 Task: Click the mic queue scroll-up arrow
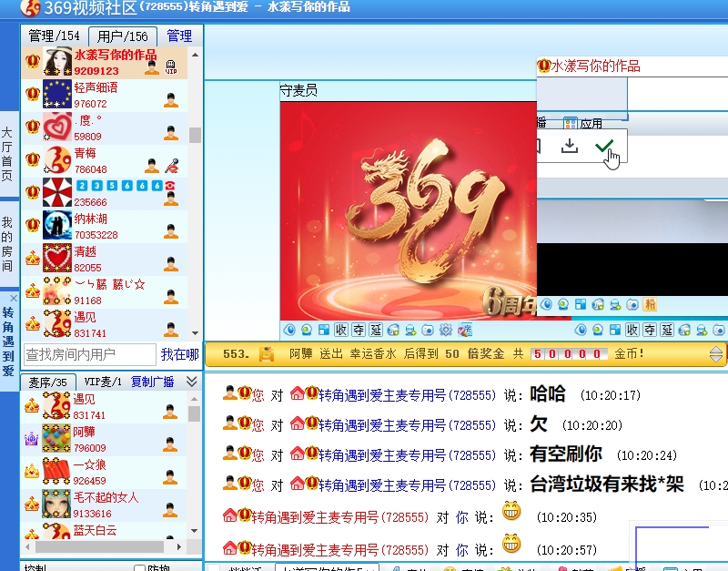(195, 399)
